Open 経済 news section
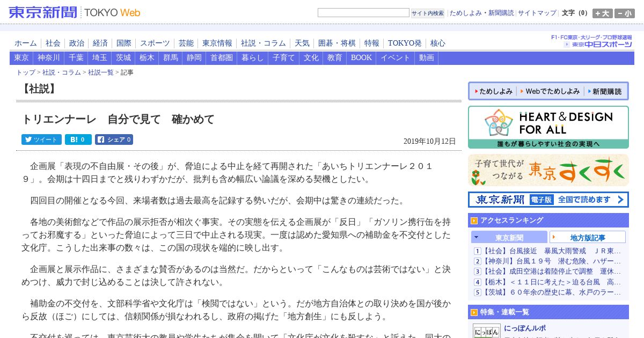 [x=100, y=43]
